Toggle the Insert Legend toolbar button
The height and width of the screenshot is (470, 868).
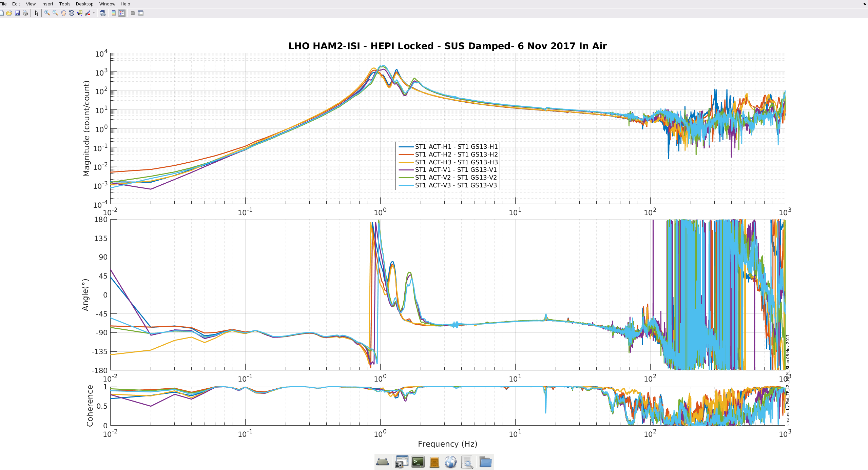point(122,13)
